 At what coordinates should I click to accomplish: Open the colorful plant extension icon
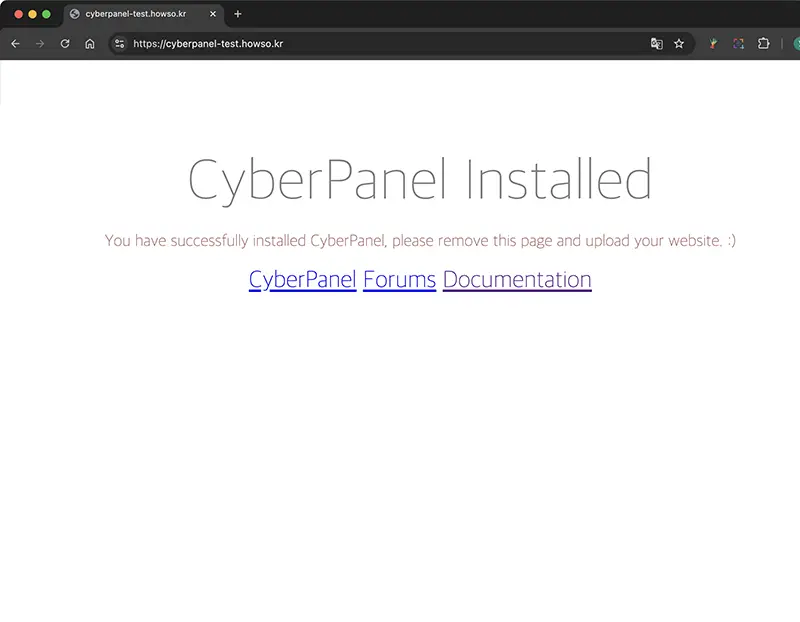(713, 44)
